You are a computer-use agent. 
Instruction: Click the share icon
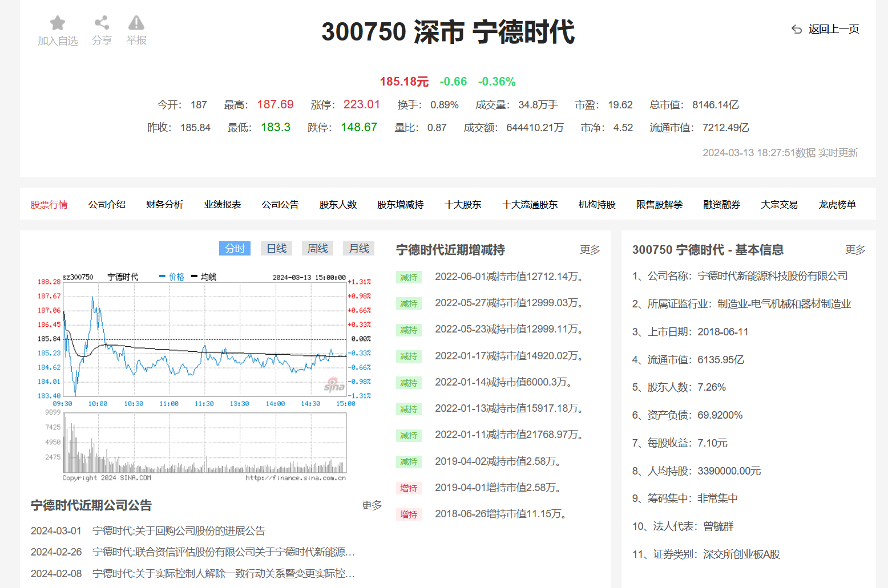click(x=102, y=23)
